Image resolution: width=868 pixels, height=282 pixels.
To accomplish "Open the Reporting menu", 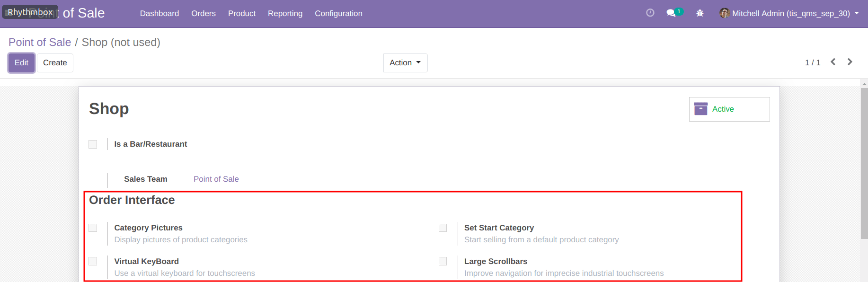I will click(285, 13).
